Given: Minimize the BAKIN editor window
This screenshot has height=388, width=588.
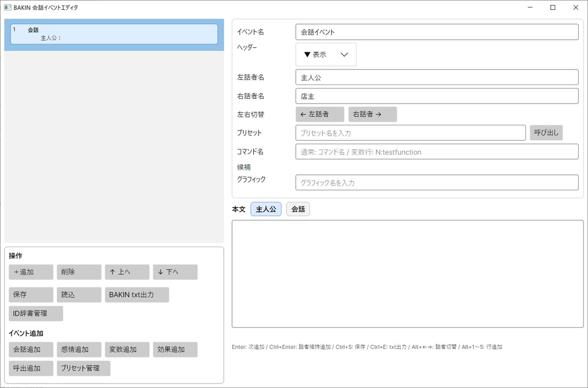Looking at the screenshot, I should 530,7.
